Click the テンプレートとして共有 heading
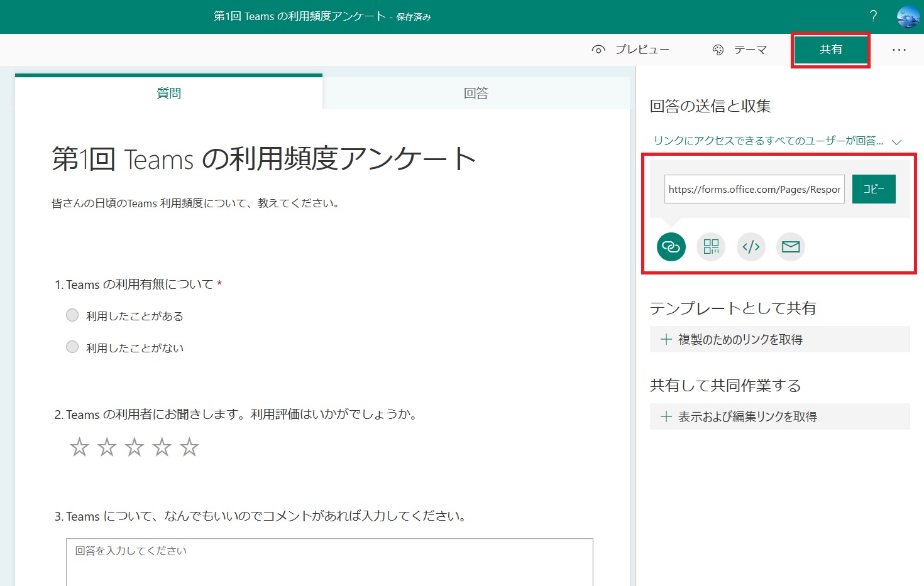The width and height of the screenshot is (924, 586). (x=733, y=308)
